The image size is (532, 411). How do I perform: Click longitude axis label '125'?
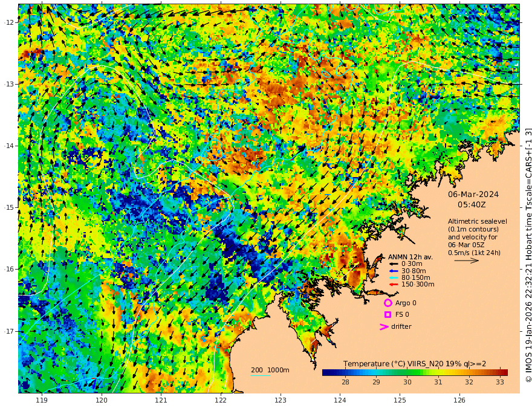click(x=400, y=401)
